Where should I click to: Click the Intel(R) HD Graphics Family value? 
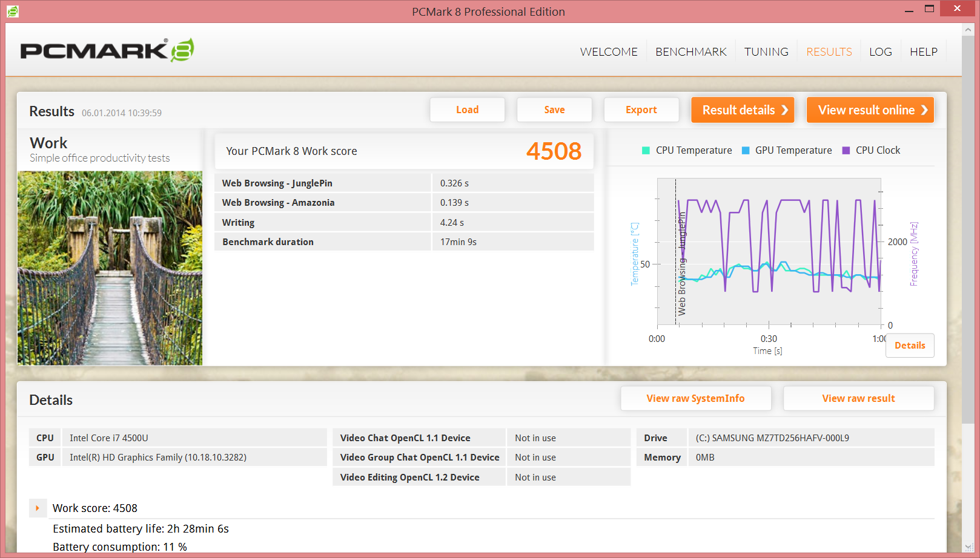tap(158, 457)
